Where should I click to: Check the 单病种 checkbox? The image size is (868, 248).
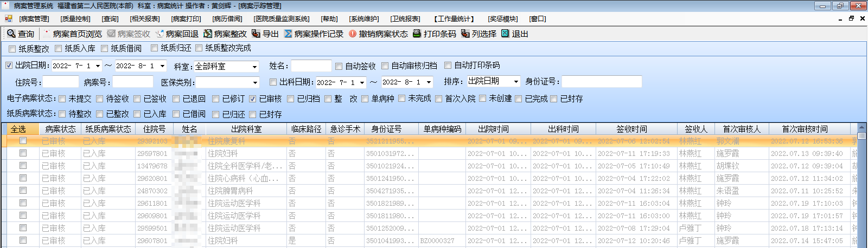coord(365,99)
